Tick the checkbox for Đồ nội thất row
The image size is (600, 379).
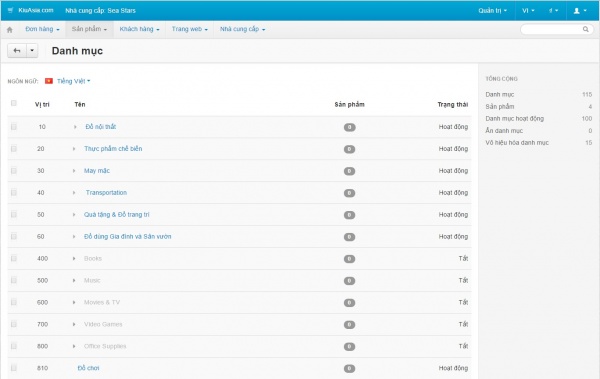tap(14, 127)
